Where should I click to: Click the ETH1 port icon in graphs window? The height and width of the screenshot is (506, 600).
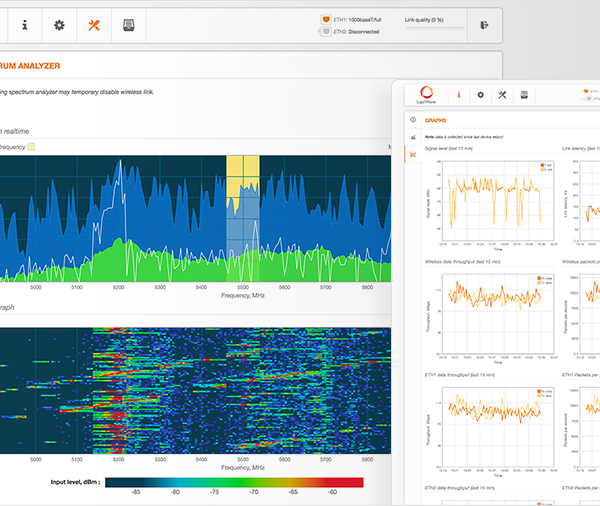[x=586, y=91]
